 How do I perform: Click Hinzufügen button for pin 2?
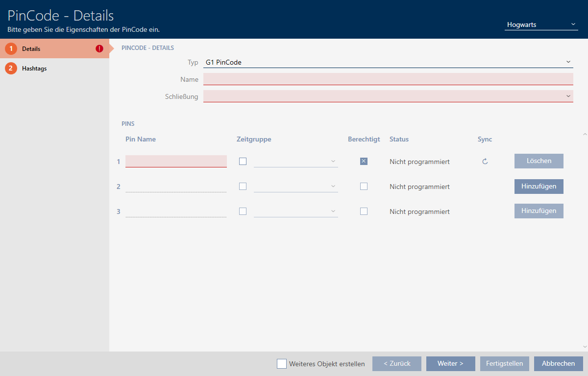tap(539, 186)
